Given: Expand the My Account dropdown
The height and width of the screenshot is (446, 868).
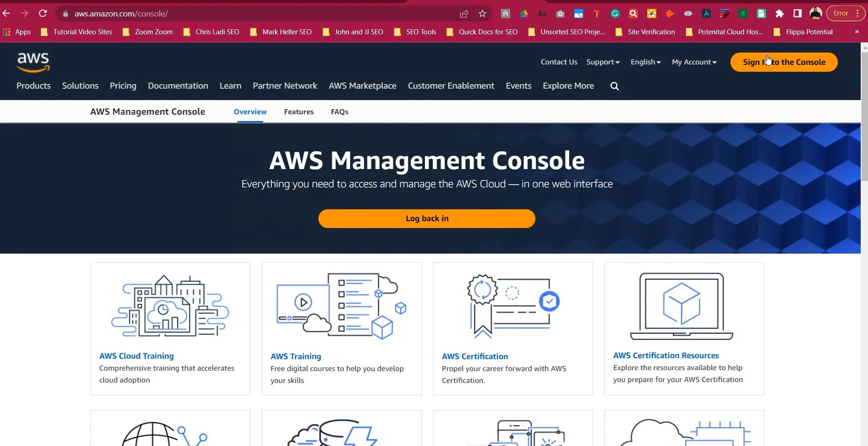Looking at the screenshot, I should click(x=694, y=62).
